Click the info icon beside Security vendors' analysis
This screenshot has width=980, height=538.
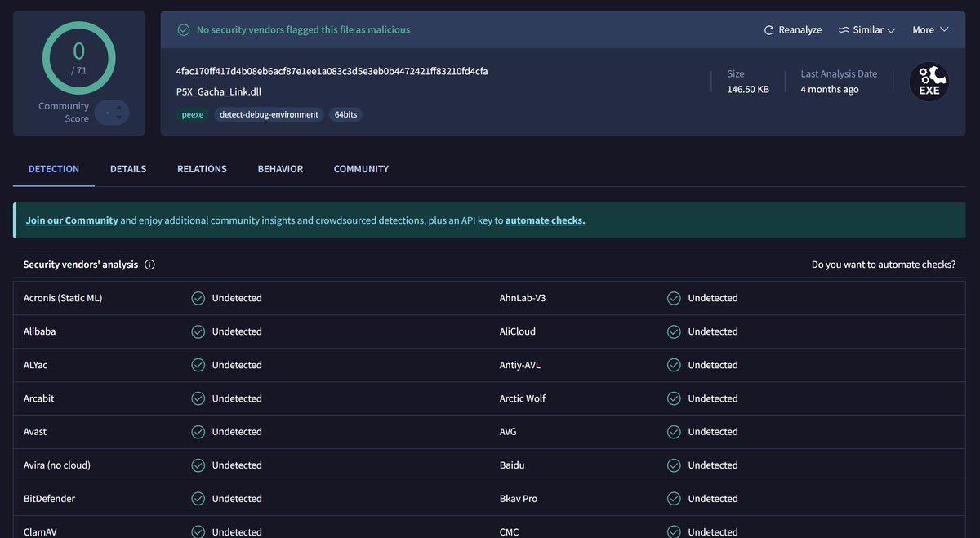tap(150, 265)
